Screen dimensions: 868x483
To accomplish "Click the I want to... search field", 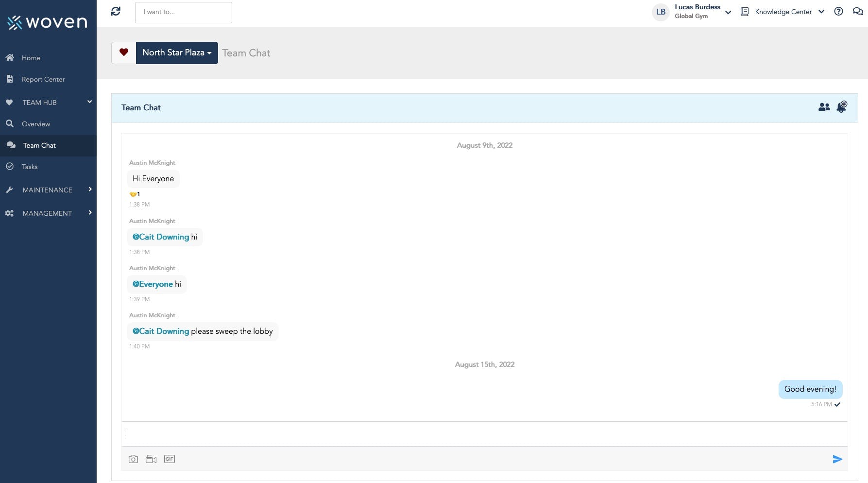I will 184,12.
